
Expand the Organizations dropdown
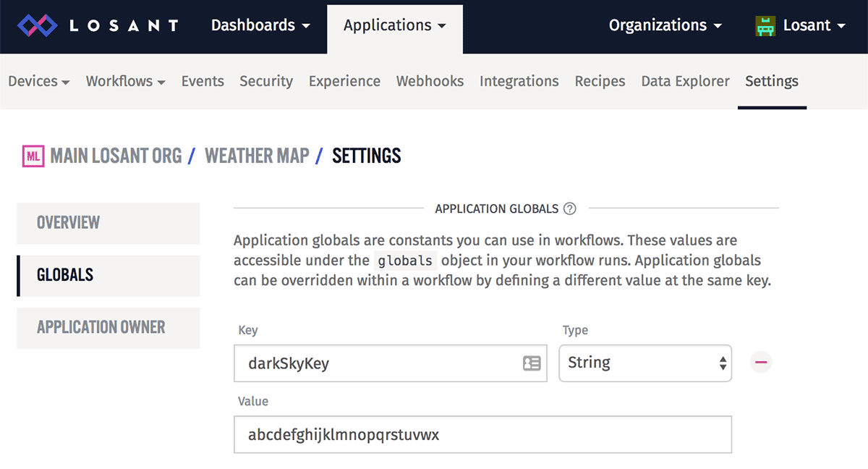[665, 25]
